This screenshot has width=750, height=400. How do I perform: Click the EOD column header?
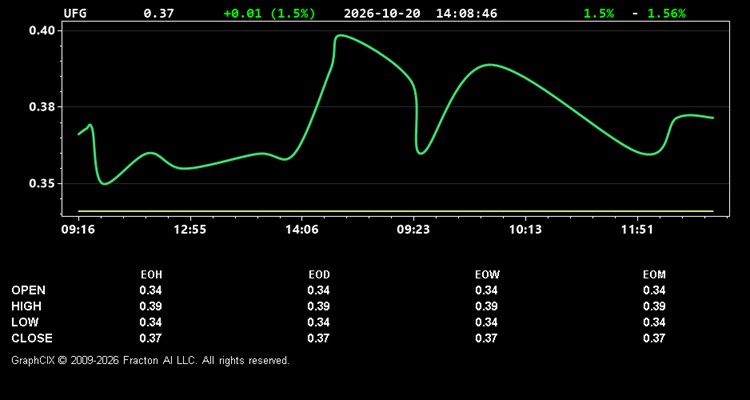tap(319, 275)
